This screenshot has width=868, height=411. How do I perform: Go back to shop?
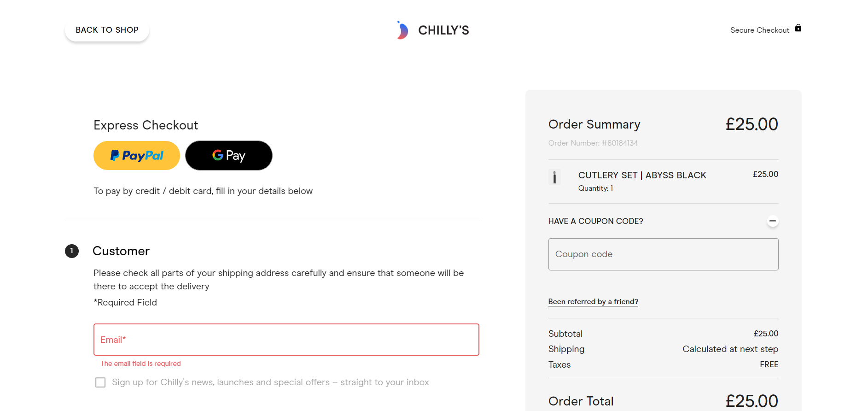(107, 30)
